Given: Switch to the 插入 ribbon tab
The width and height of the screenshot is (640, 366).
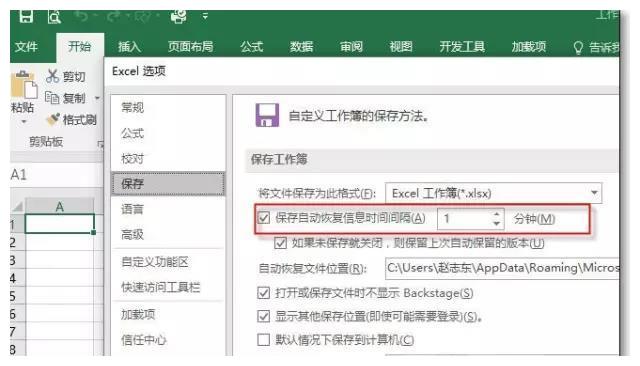Looking at the screenshot, I should pos(129,47).
